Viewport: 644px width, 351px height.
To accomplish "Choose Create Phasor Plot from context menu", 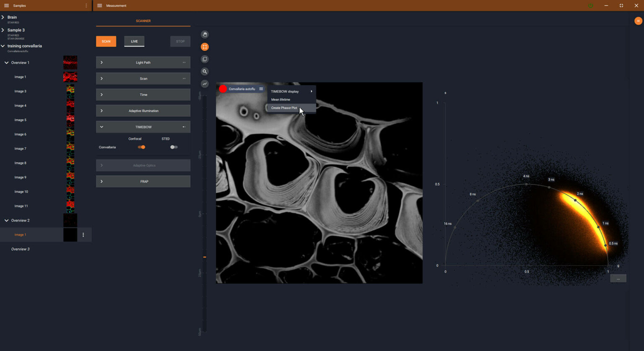I will tap(284, 108).
